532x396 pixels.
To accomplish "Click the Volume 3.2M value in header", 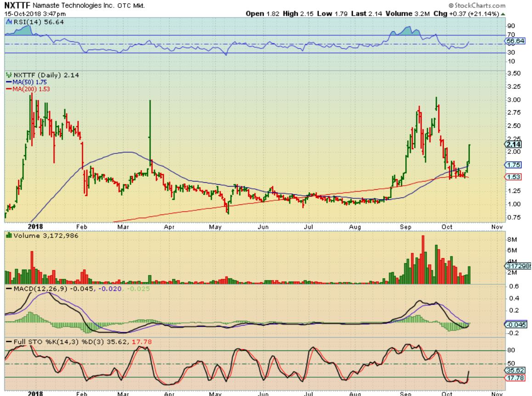I will pyautogui.click(x=407, y=14).
